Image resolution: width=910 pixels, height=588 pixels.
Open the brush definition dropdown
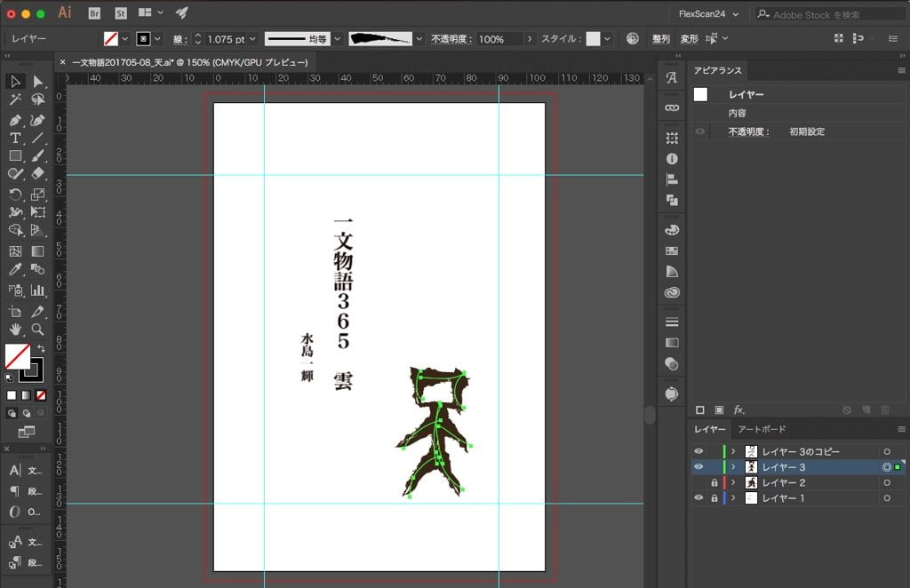click(x=419, y=39)
